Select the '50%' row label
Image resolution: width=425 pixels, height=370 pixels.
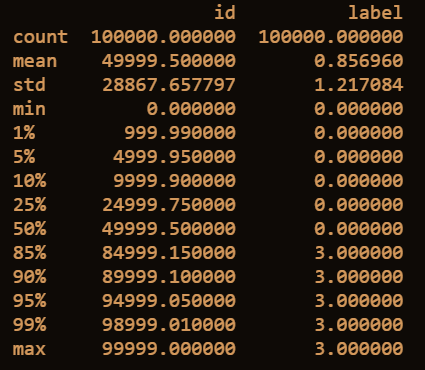(29, 229)
